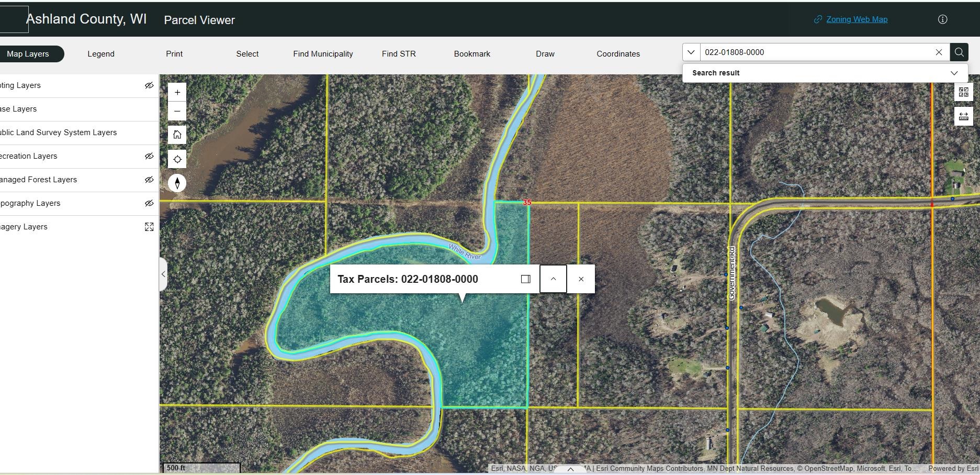Activate the find my location crosshair tool
The width and height of the screenshot is (980, 475).
pos(177,159)
